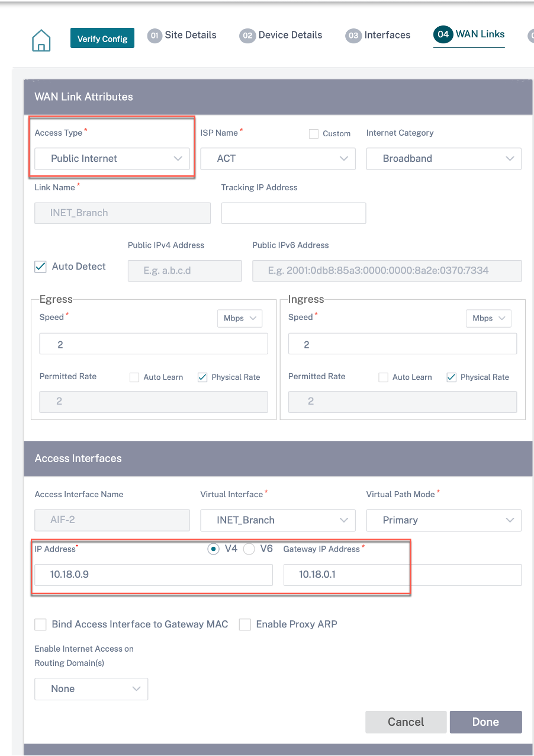Check Enable Proxy ARP
This screenshot has width=534, height=756.
click(x=245, y=624)
